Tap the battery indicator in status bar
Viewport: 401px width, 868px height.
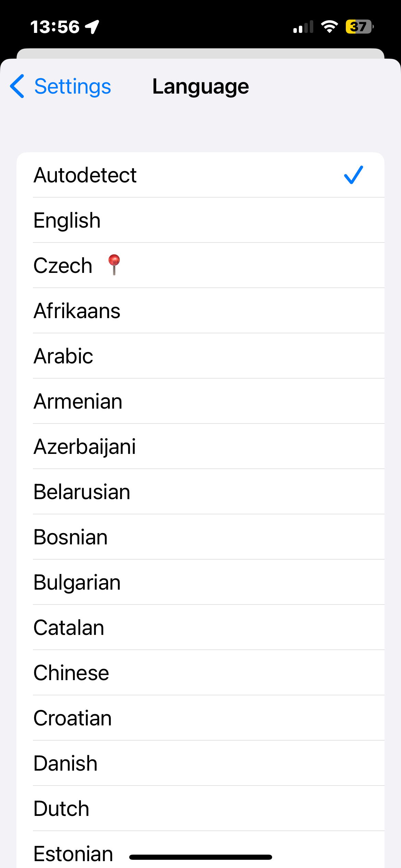pyautogui.click(x=359, y=27)
